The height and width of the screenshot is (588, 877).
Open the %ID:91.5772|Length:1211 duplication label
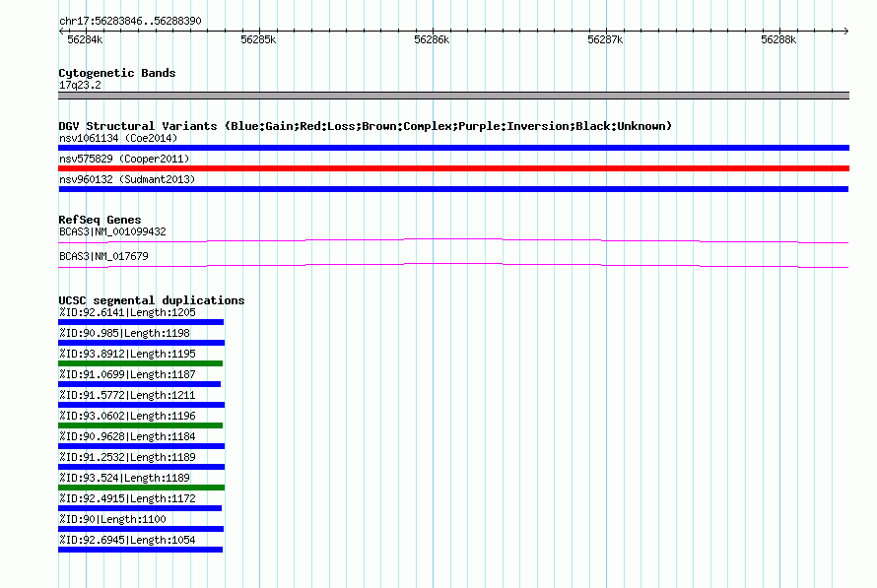127,395
